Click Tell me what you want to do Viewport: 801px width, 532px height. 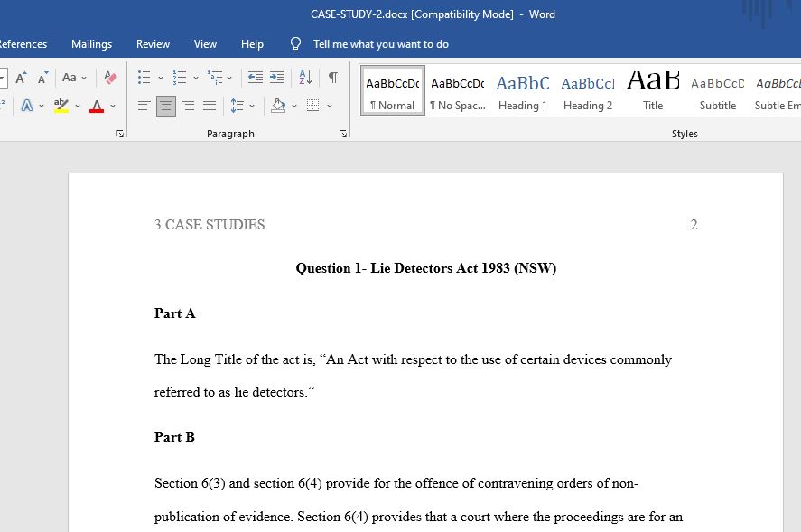click(381, 44)
